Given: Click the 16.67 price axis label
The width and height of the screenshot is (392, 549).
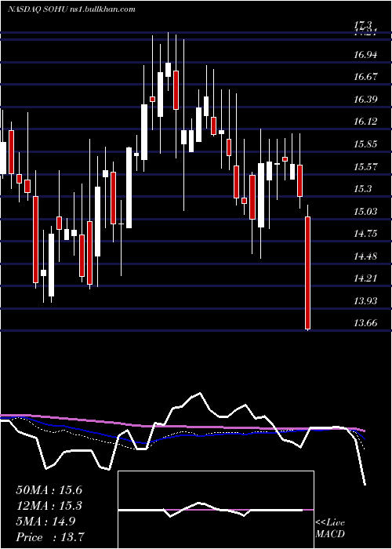Looking at the screenshot, I should point(365,77).
